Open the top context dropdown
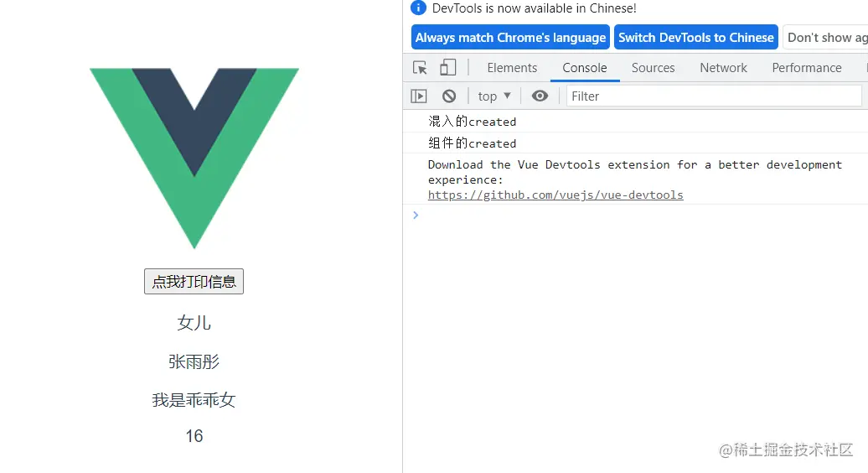 [x=494, y=96]
